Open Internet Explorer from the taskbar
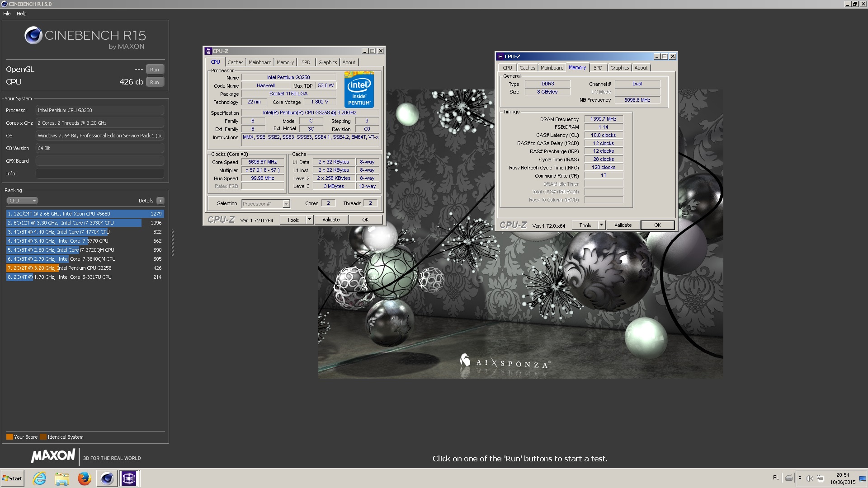868x488 pixels. click(40, 478)
